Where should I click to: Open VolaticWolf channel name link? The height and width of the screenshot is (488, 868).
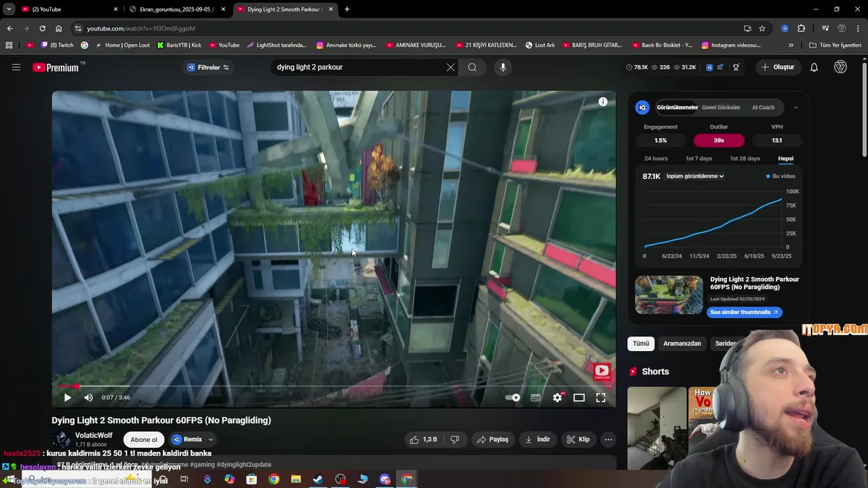[94, 435]
